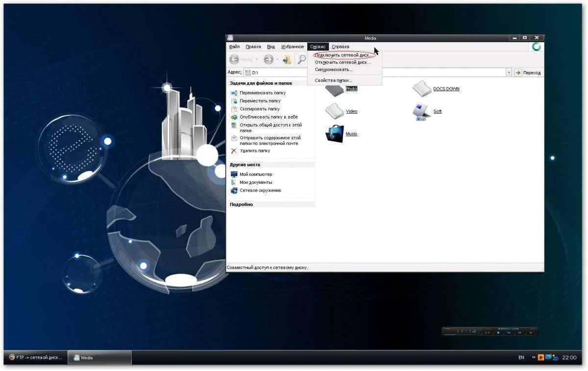Expand hidden tray icons with the chevron
This screenshot has height=371, width=588.
point(534,357)
